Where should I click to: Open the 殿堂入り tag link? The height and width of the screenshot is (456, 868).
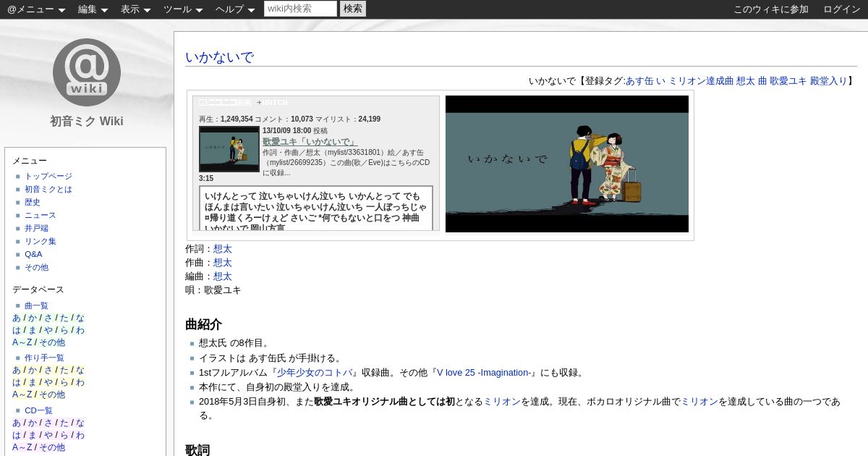(x=828, y=81)
